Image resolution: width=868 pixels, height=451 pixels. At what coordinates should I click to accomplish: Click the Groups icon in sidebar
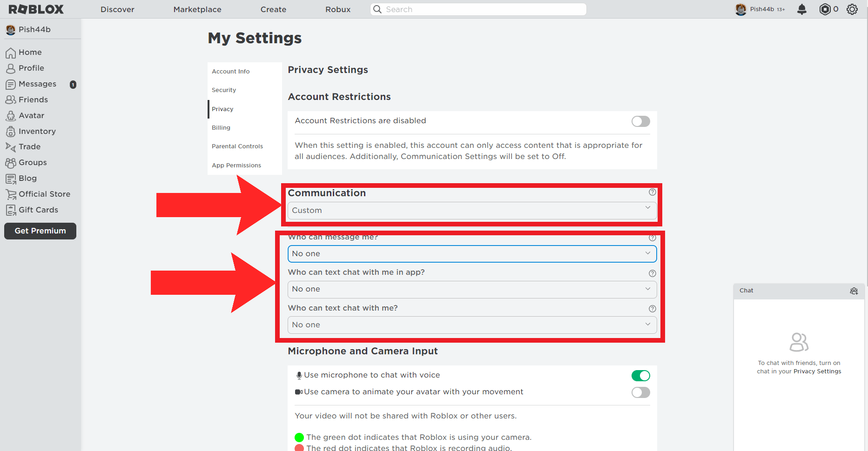11,163
